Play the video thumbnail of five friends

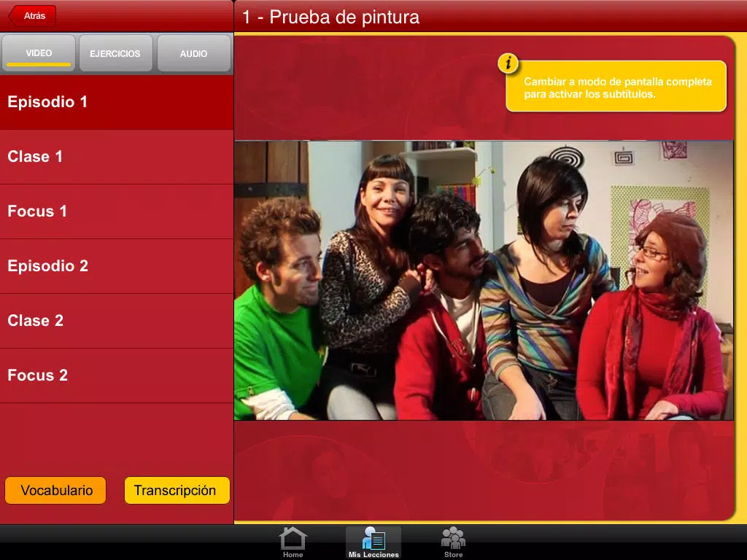tap(484, 281)
